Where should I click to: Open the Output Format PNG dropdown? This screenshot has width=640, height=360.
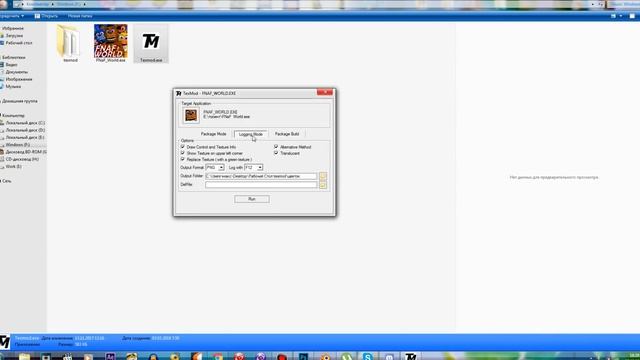click(x=215, y=167)
